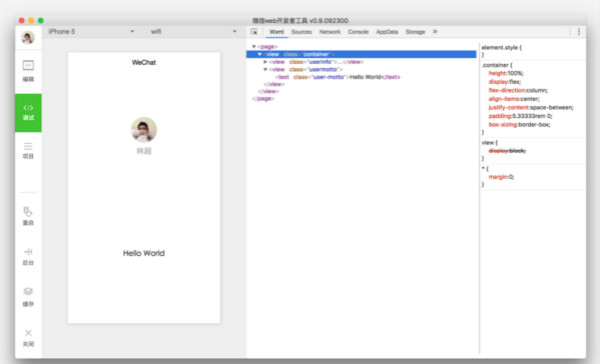
Task: Click the padding:5.33333rem 0 property
Action: pyautogui.click(x=520, y=116)
